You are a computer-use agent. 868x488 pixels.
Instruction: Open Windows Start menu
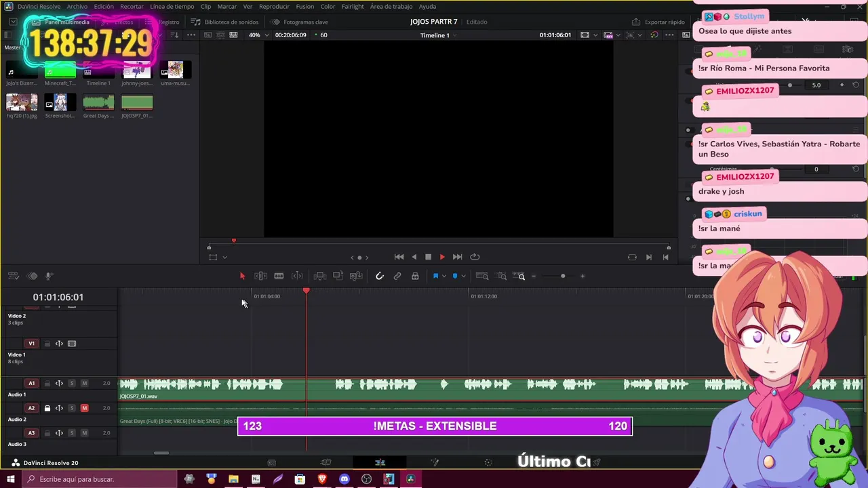[x=10, y=479]
